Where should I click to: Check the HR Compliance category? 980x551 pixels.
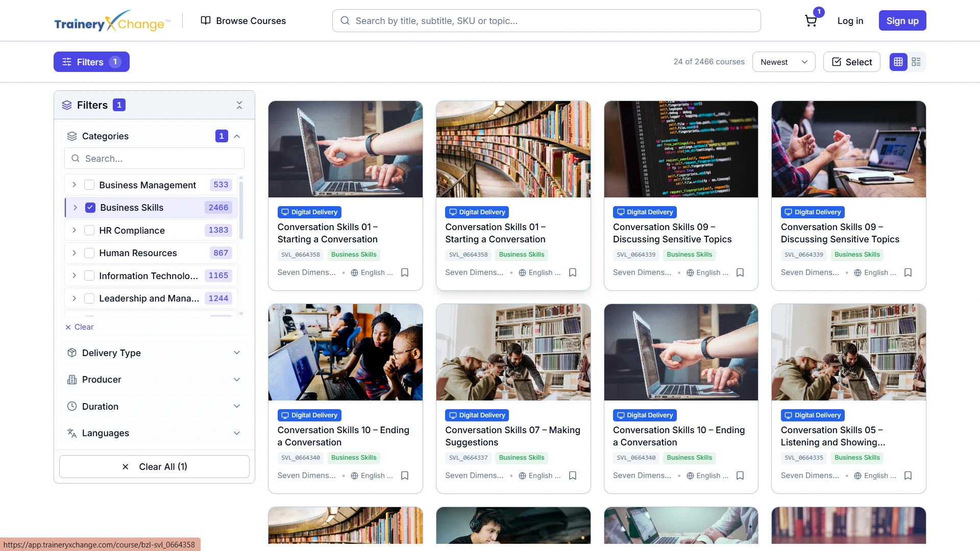coord(89,230)
